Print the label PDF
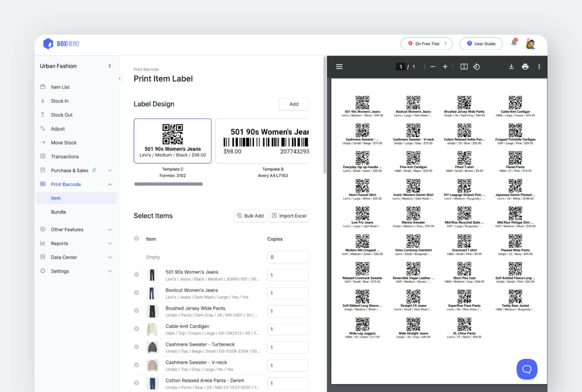This screenshot has height=392, width=582. tap(525, 67)
